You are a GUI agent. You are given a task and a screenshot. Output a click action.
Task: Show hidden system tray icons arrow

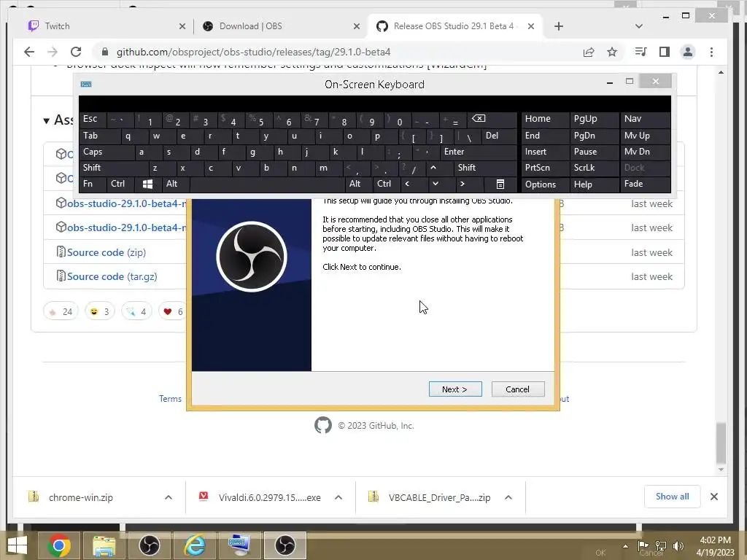tap(625, 545)
